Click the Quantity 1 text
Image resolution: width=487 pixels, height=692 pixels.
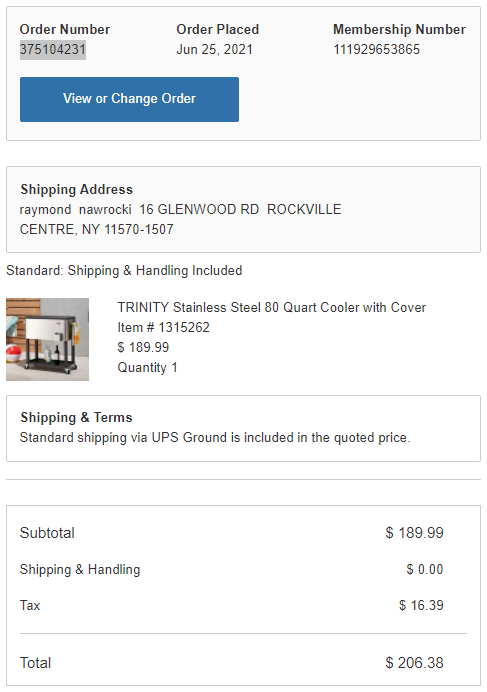[x=147, y=367]
